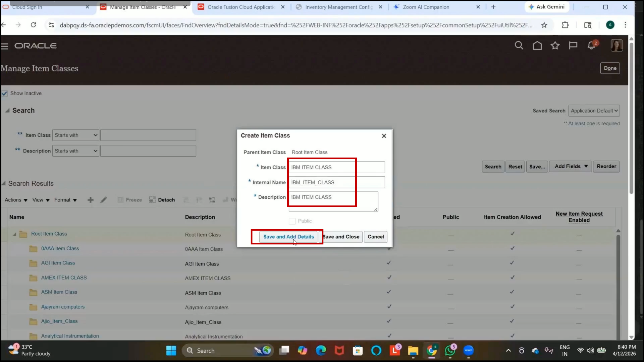Image resolution: width=644 pixels, height=362 pixels.
Task: Click Cancel in Create Item Class dialog
Action: point(376,237)
